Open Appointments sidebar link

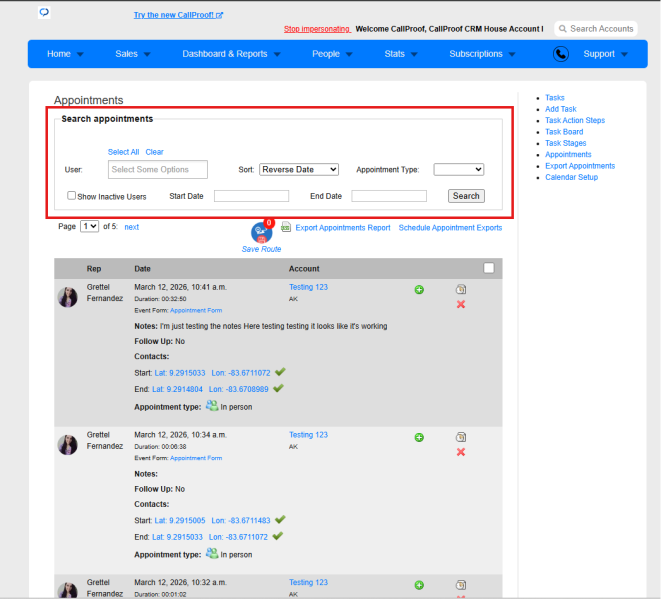click(x=568, y=155)
